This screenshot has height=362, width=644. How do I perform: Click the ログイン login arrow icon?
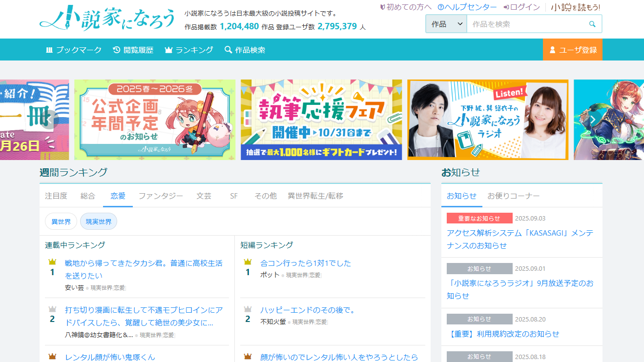point(506,7)
